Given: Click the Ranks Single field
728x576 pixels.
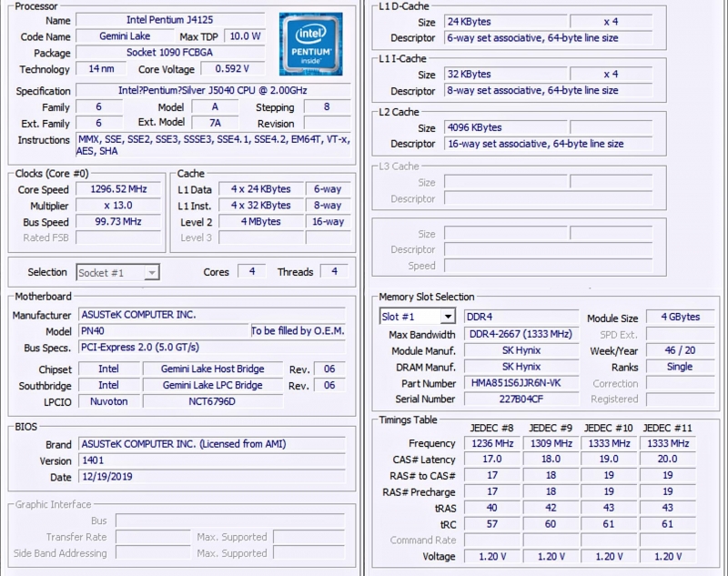Looking at the screenshot, I should click(680, 367).
